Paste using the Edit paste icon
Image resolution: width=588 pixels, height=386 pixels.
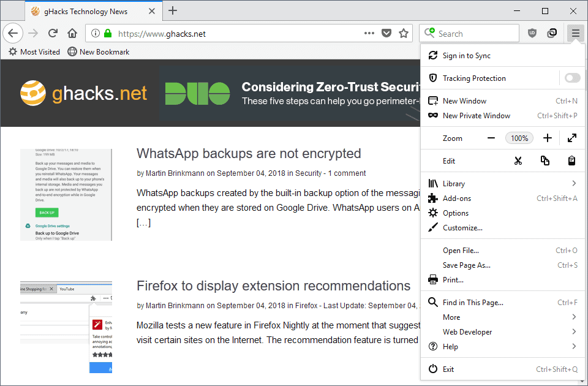click(x=571, y=161)
